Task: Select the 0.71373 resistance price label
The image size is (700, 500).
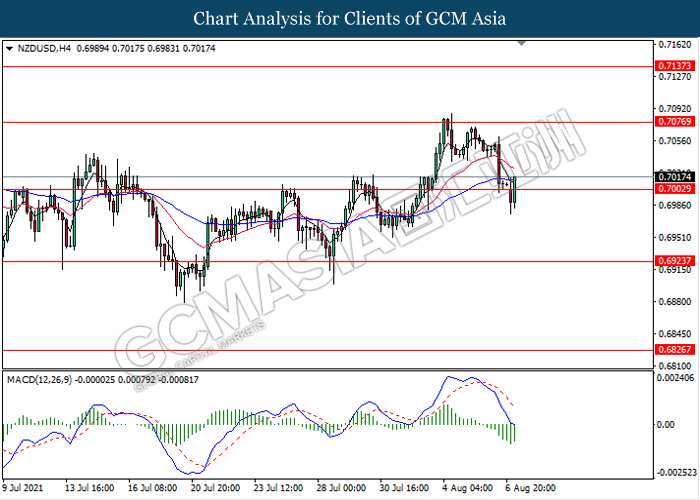Action: click(675, 66)
